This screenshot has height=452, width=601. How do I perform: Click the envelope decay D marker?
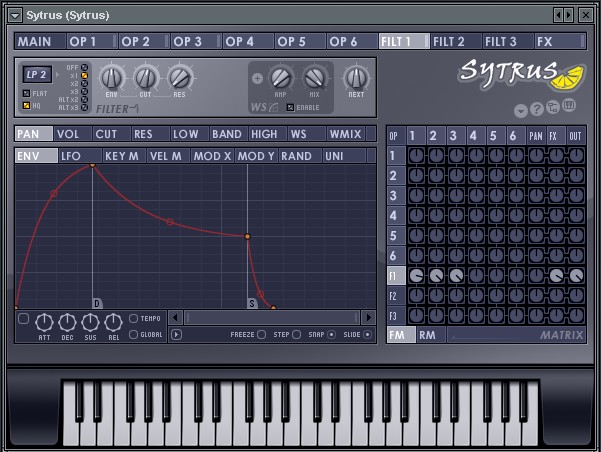point(97,304)
